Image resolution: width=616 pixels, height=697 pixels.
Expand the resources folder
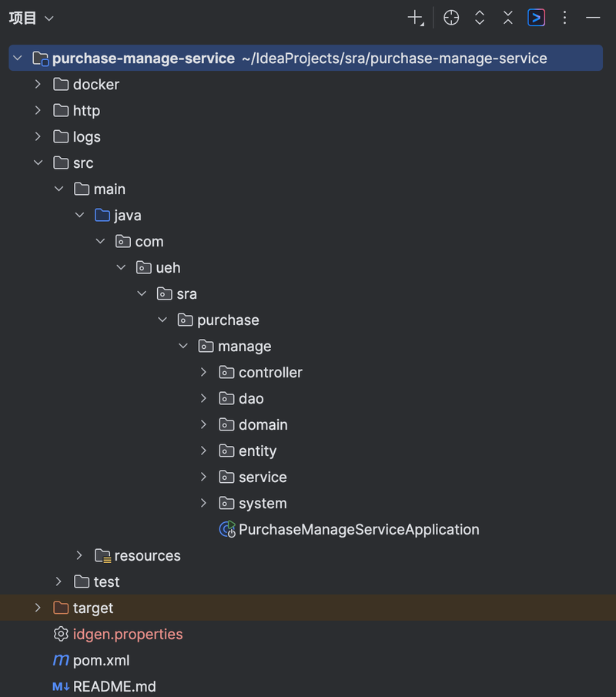coord(79,555)
